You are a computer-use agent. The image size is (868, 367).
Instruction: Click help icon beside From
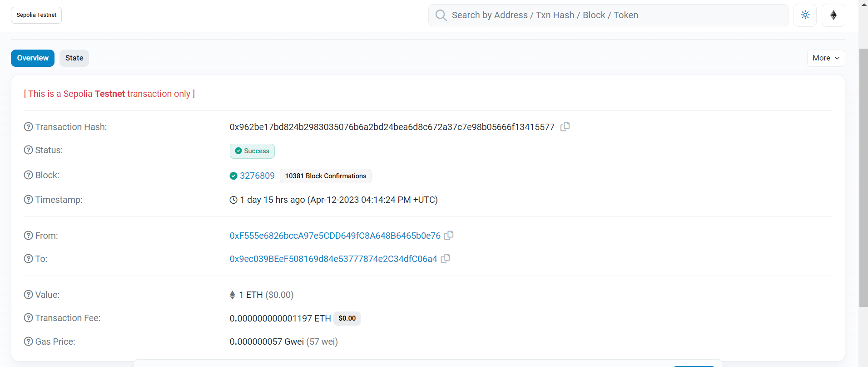coord(28,236)
